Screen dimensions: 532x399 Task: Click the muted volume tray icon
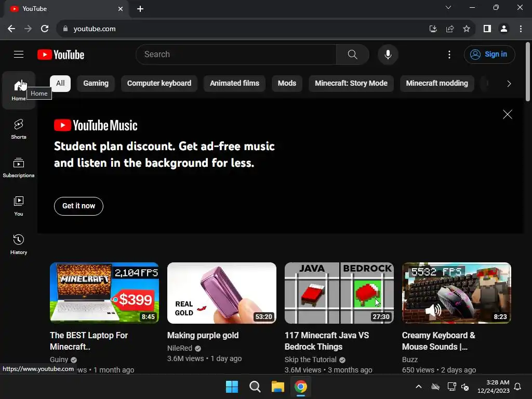click(465, 387)
